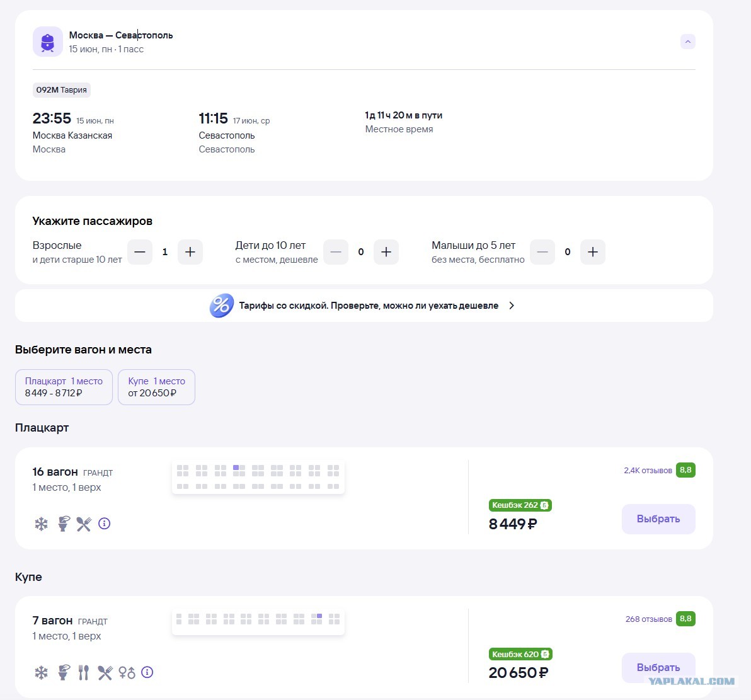Select the Плацкарт 1 место tab
The height and width of the screenshot is (700, 751).
[x=64, y=387]
